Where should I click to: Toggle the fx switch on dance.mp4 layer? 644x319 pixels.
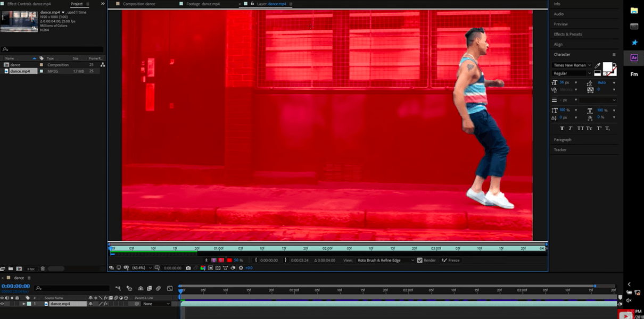(106, 304)
